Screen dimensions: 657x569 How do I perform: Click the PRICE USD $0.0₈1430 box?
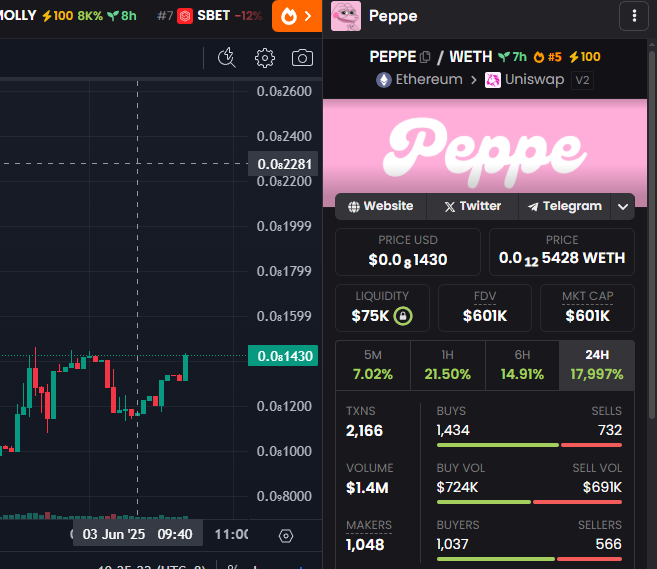click(408, 252)
